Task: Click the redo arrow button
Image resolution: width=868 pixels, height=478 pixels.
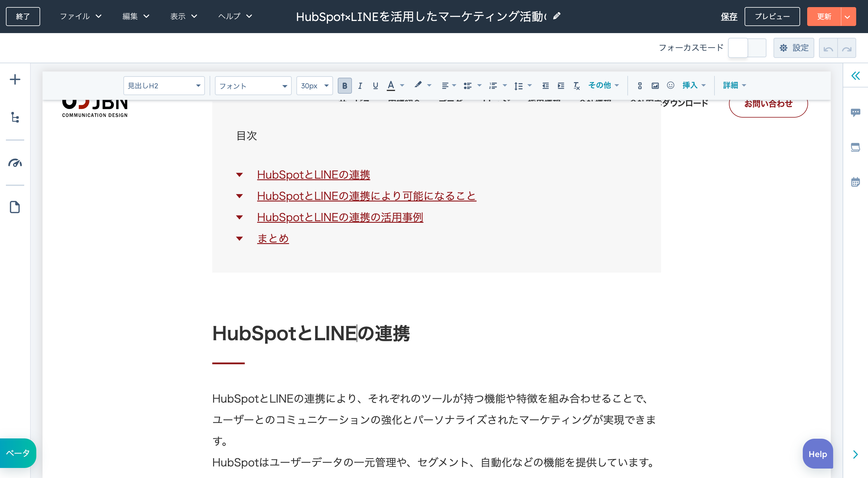Action: click(847, 48)
